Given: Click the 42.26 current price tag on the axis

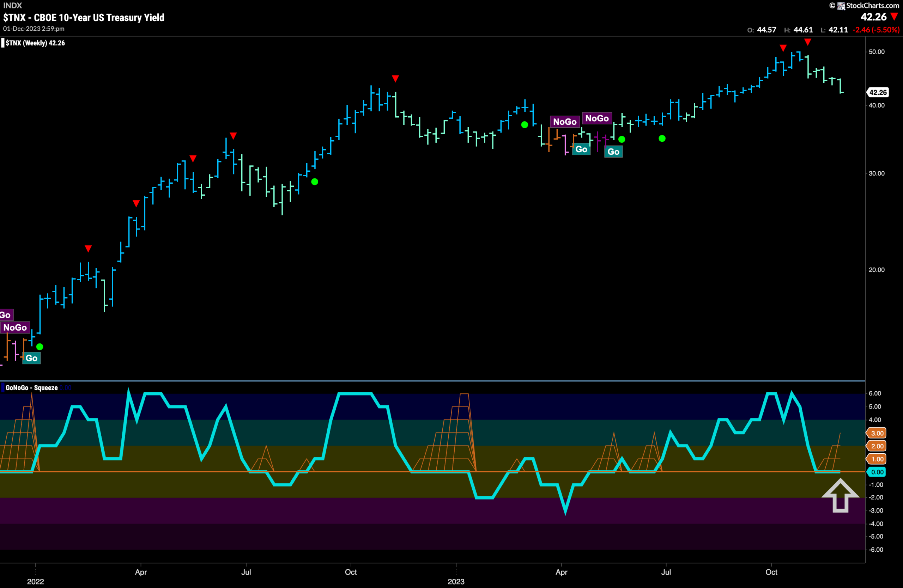Looking at the screenshot, I should pyautogui.click(x=878, y=92).
